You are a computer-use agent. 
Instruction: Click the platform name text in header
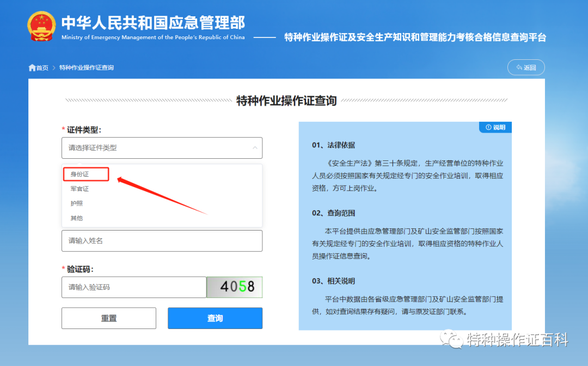click(x=415, y=38)
